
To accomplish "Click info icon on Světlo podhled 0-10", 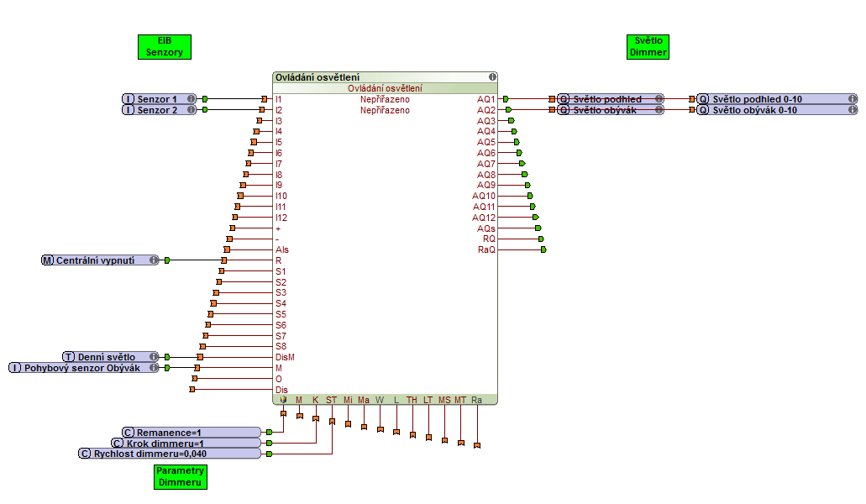I will tap(852, 99).
